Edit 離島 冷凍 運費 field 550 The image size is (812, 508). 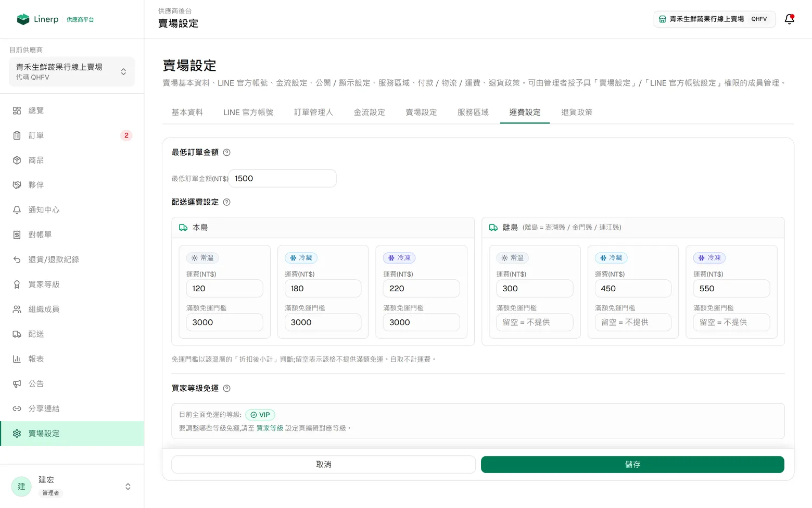[x=731, y=289]
